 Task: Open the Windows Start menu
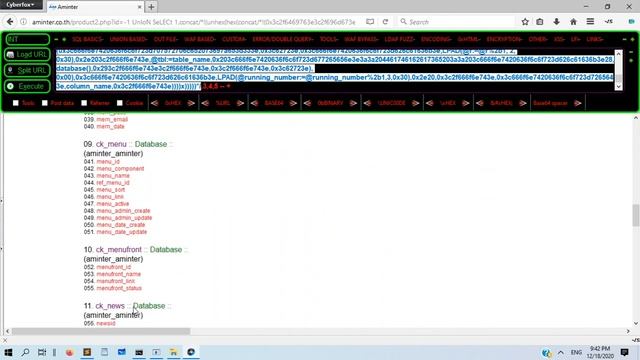pyautogui.click(x=8, y=352)
